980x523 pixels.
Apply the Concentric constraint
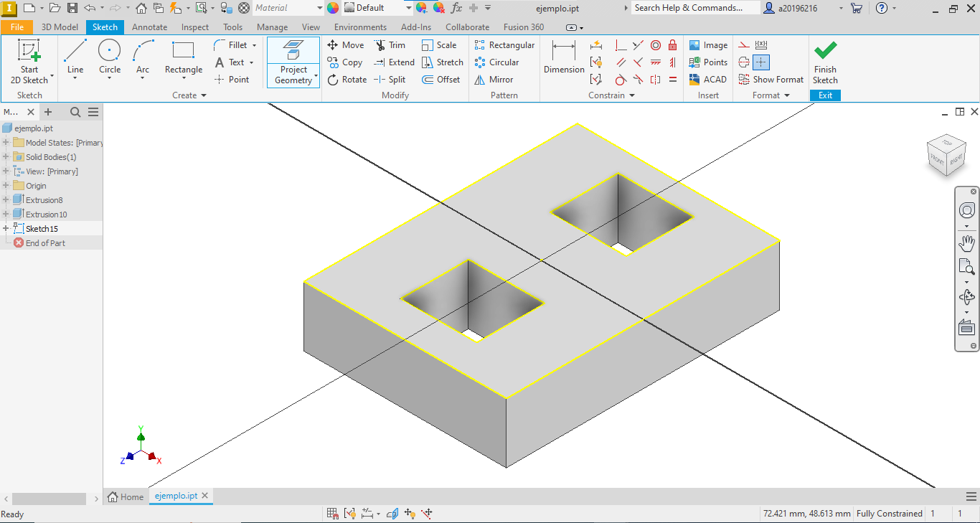click(655, 45)
